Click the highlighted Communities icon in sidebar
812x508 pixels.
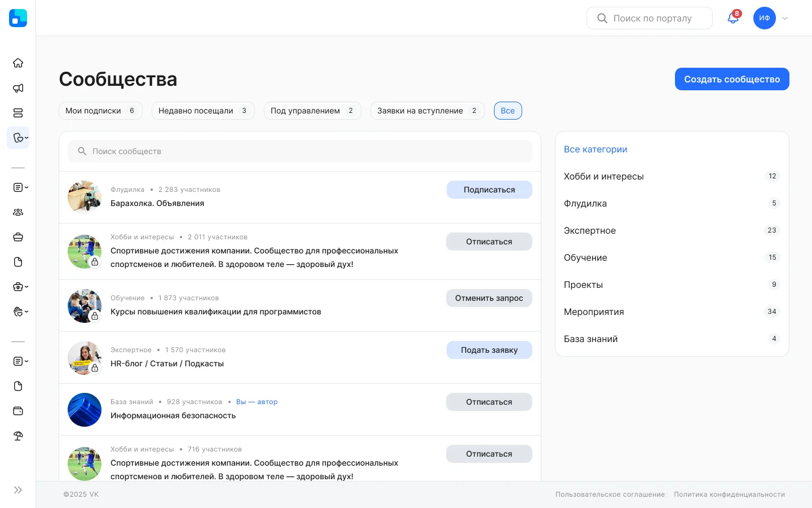click(x=17, y=138)
